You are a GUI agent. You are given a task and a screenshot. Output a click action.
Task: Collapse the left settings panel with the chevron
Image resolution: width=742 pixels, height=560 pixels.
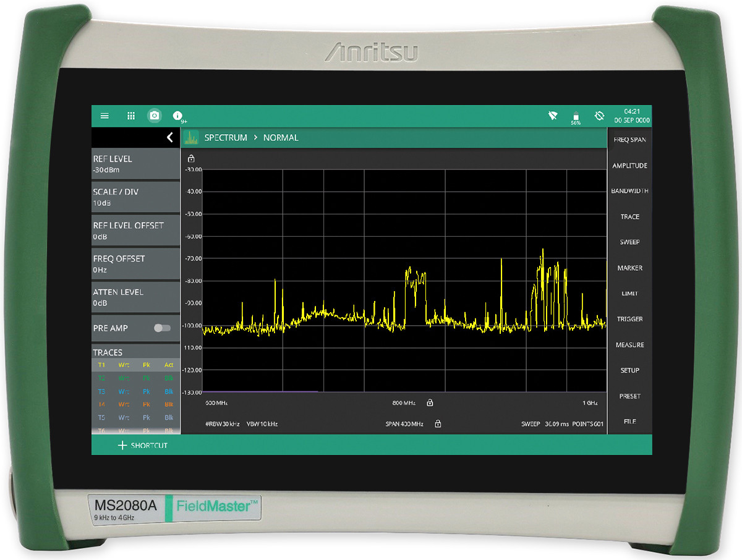[169, 137]
